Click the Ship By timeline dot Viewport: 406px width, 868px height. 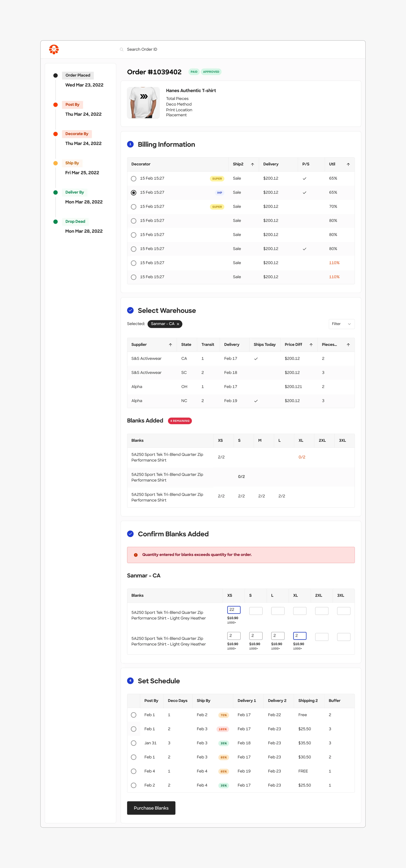point(56,163)
